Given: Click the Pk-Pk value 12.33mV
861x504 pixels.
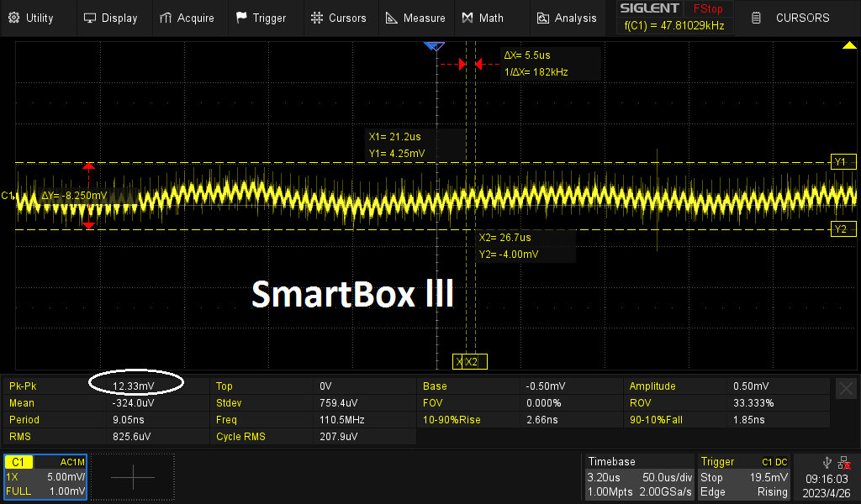Looking at the screenshot, I should click(134, 386).
